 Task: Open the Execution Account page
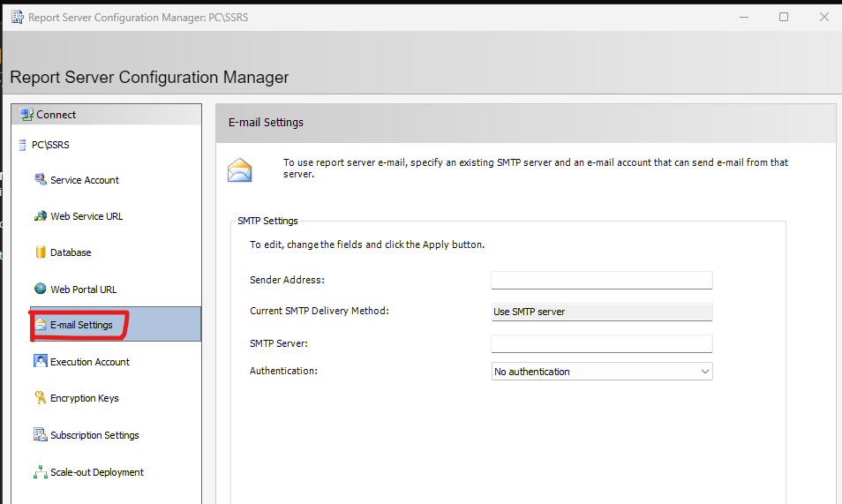click(90, 362)
